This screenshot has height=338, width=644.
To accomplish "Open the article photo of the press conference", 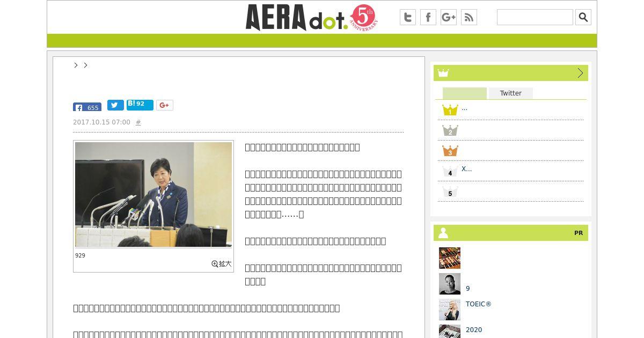I will 153,195.
